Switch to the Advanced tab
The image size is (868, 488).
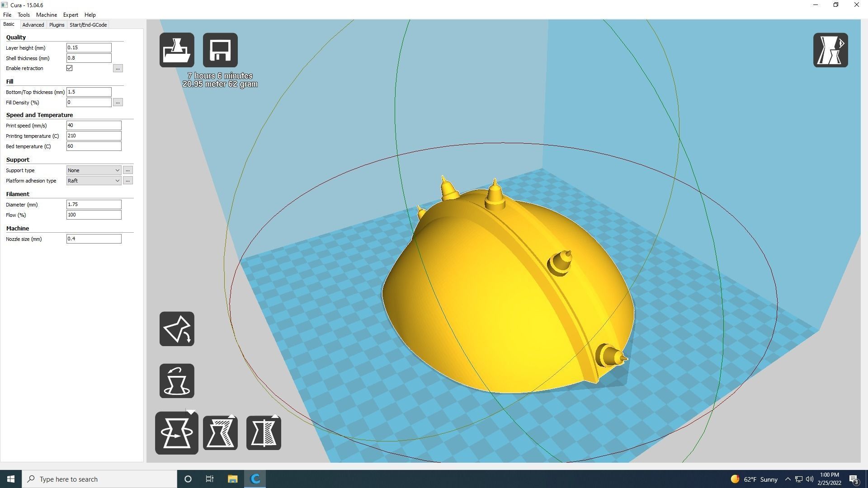coord(33,25)
